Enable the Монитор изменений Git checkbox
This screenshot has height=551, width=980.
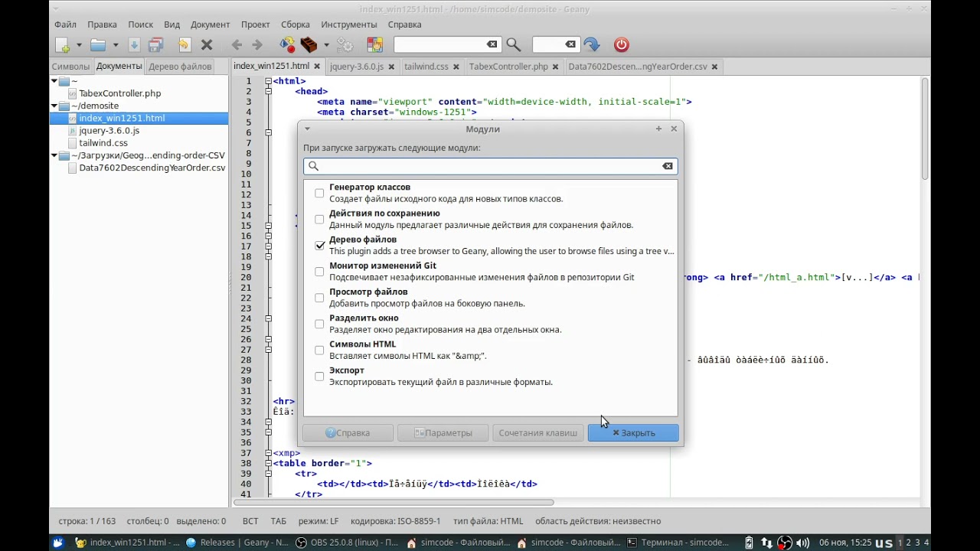coord(319,271)
